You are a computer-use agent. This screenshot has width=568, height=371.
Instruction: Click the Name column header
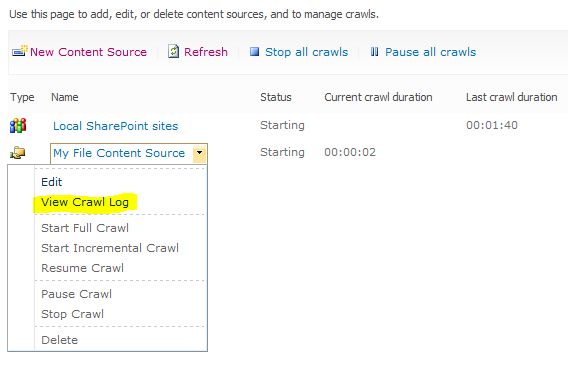click(x=65, y=97)
